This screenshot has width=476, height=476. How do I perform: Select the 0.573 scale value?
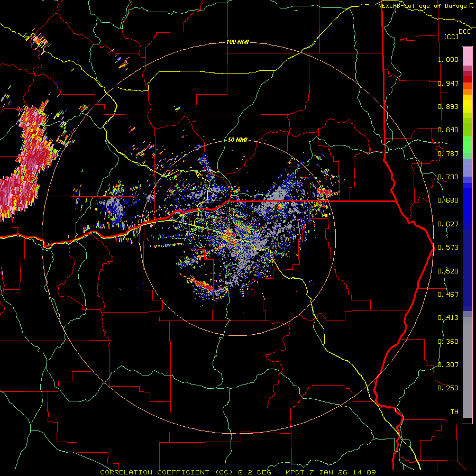(x=448, y=248)
